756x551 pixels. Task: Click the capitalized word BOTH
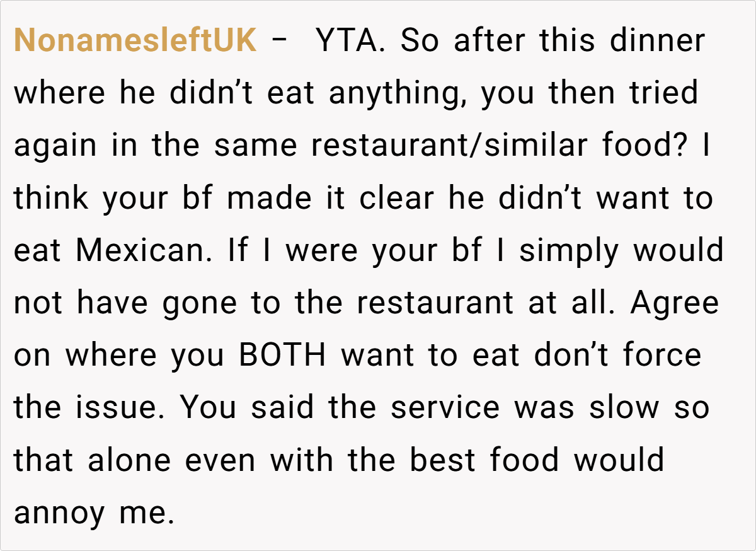pos(282,356)
